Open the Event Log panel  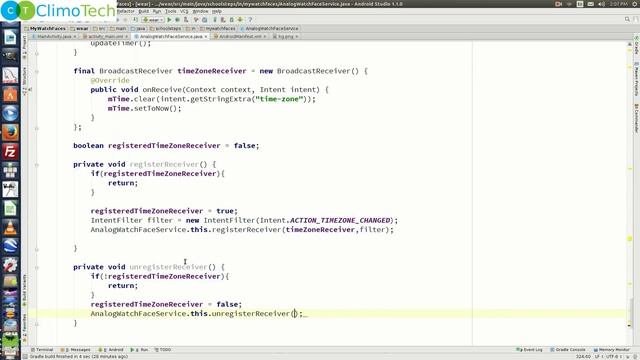coord(529,350)
